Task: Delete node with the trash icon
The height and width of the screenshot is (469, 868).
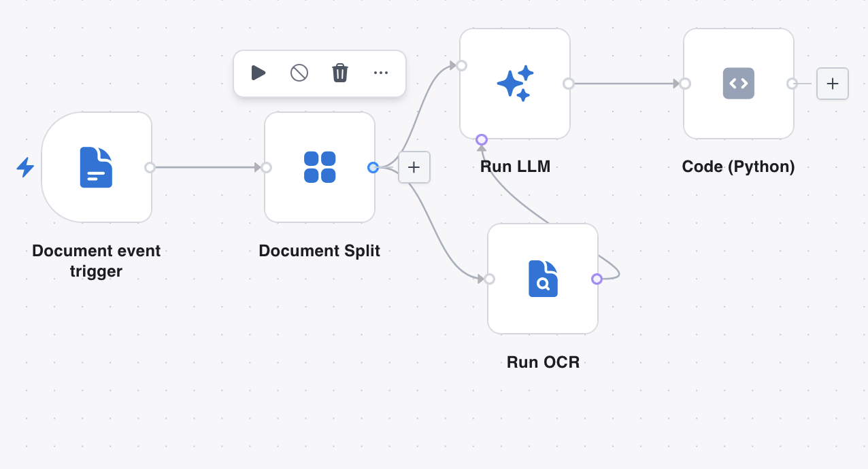Action: pyautogui.click(x=340, y=73)
